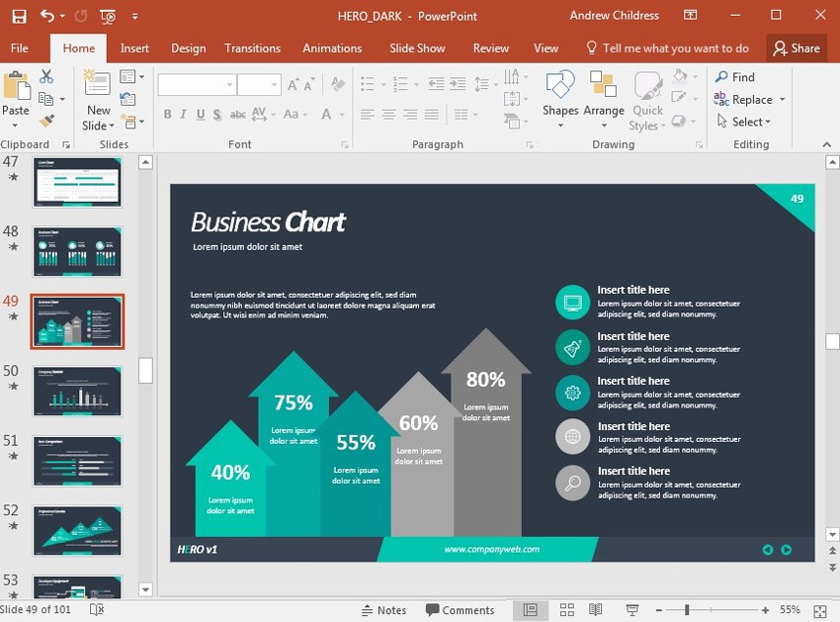Select the slide 51 thumbnail
This screenshot has width=840, height=622.
[x=76, y=461]
